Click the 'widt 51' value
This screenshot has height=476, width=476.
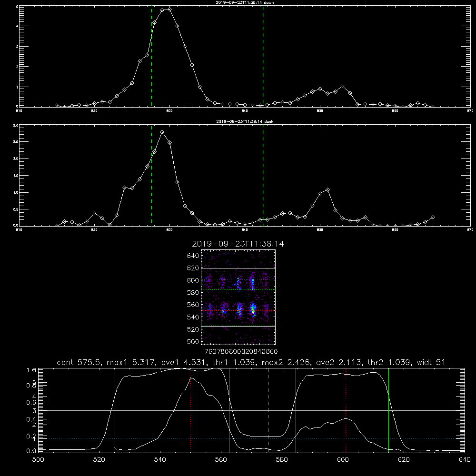tap(431, 362)
